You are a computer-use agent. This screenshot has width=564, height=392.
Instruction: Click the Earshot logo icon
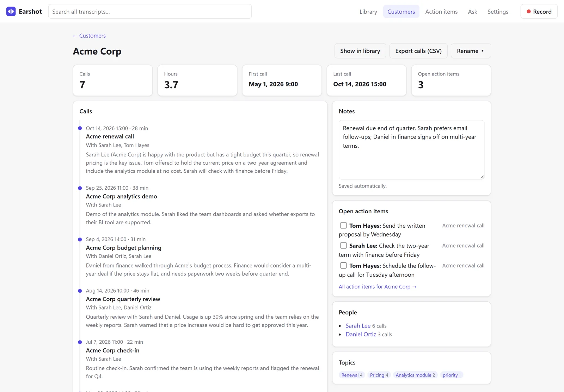coord(11,11)
